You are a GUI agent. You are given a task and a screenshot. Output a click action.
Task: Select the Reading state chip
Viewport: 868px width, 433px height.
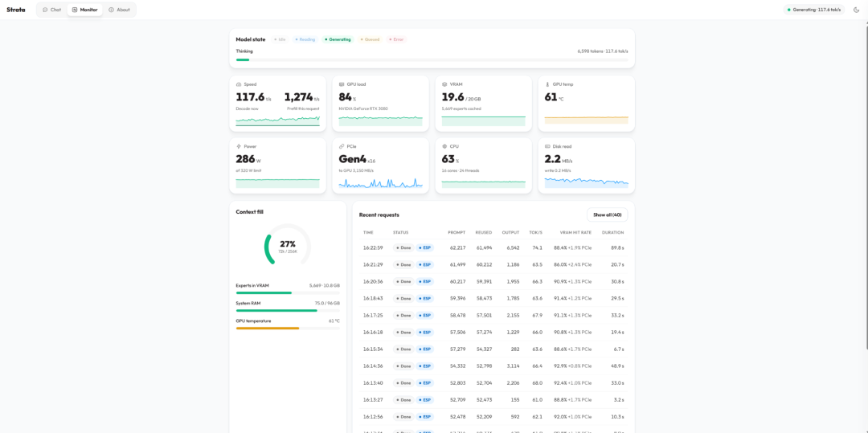coord(305,39)
